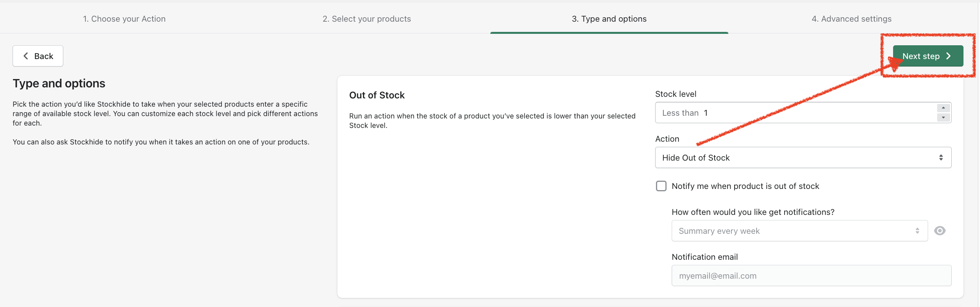
Task: Click the Action dropdown selector arrows
Action: 941,157
